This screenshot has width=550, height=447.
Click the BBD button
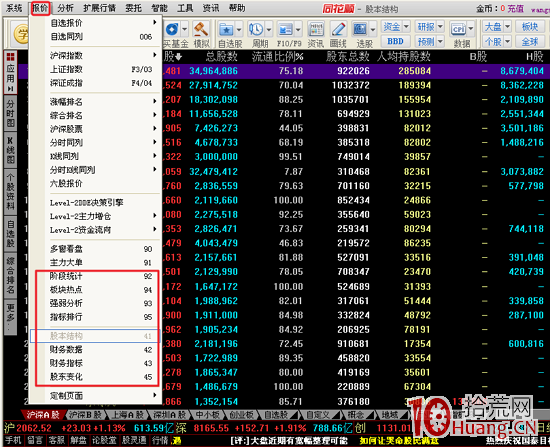pos(395,41)
